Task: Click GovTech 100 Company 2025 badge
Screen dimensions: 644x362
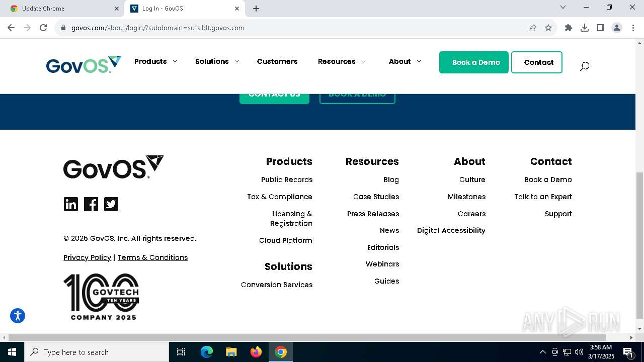Action: coord(101,297)
